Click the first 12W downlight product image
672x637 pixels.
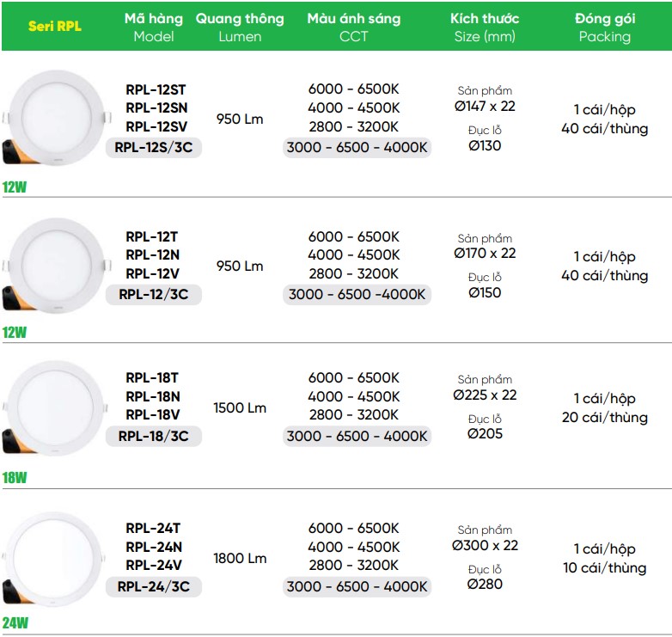56,118
